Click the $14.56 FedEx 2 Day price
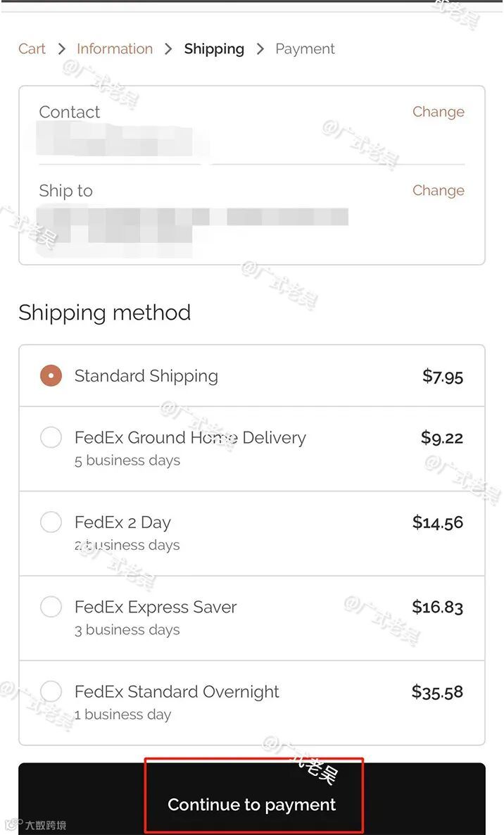Screen dimensions: 504x835 pyautogui.click(x=438, y=522)
